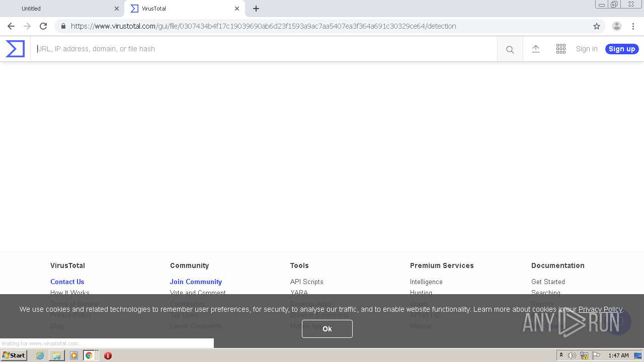Show hidden tray icons arrow

point(561,355)
